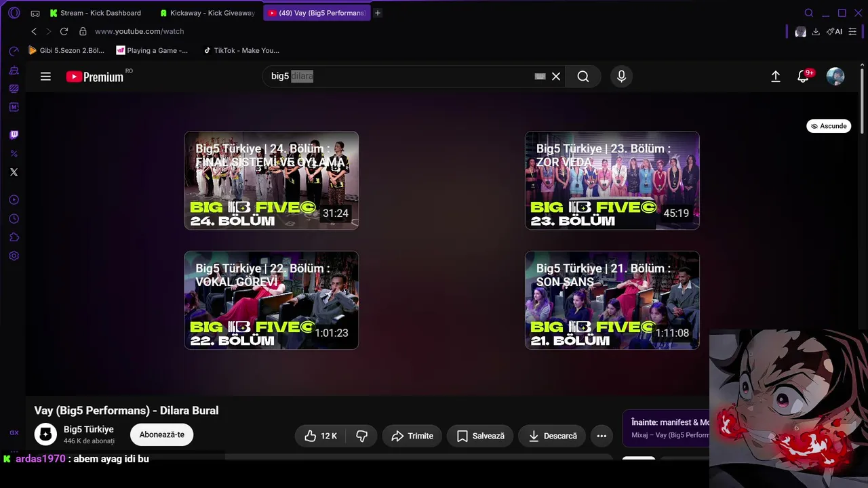
Task: Go back to the previous page
Action: pos(34,31)
